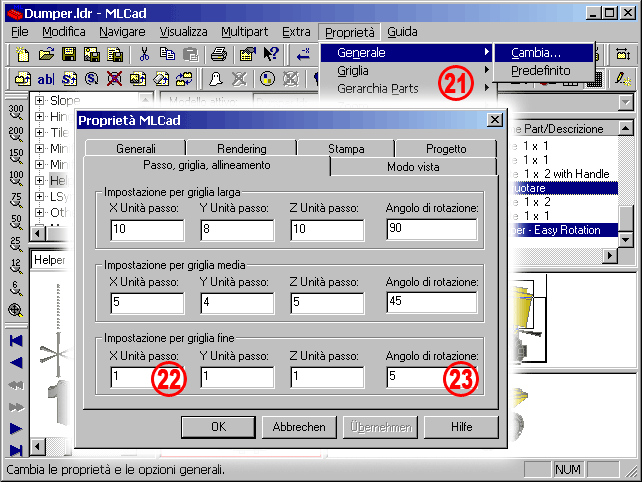
Task: Confirm the dialog with OK
Action: (218, 427)
